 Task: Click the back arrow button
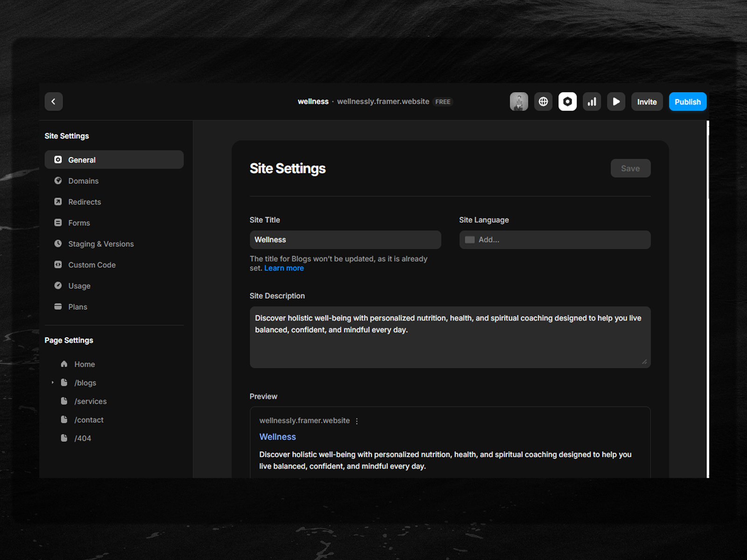(54, 102)
